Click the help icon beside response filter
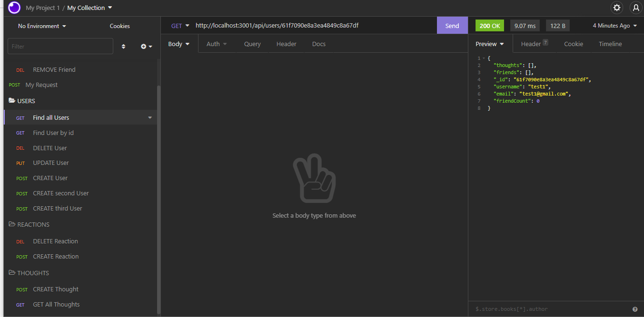Viewport: 644px width, 317px height. point(635,309)
